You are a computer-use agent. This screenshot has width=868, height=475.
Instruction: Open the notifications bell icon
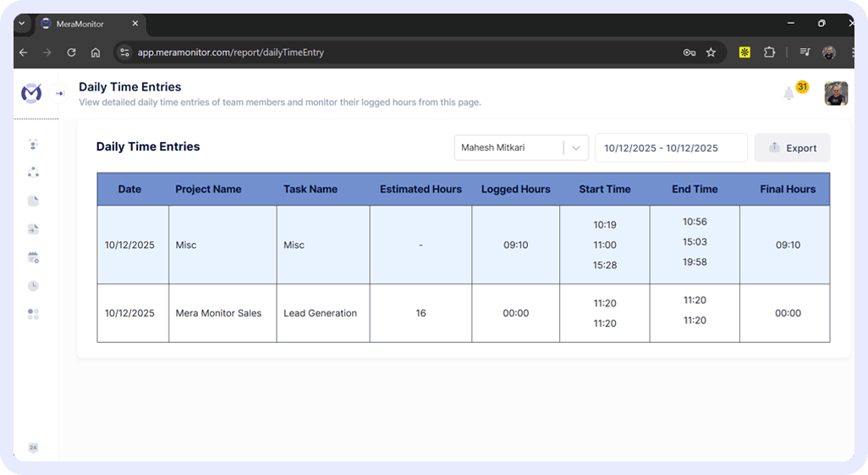[x=789, y=93]
